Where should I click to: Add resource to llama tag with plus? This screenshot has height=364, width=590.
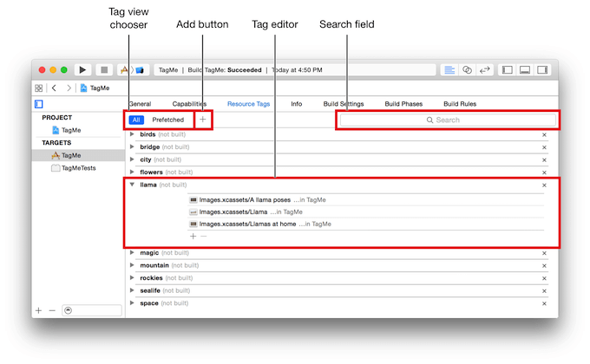[x=193, y=236]
